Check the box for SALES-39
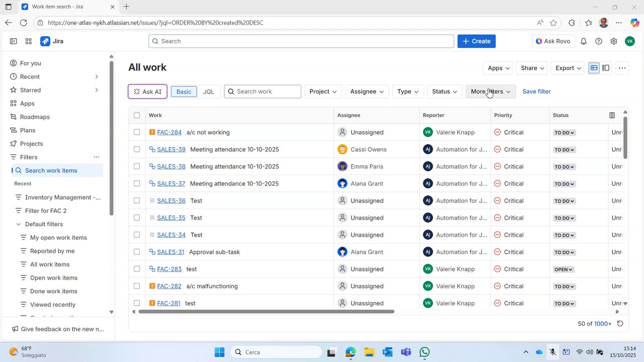The height and width of the screenshot is (362, 644). pyautogui.click(x=137, y=149)
